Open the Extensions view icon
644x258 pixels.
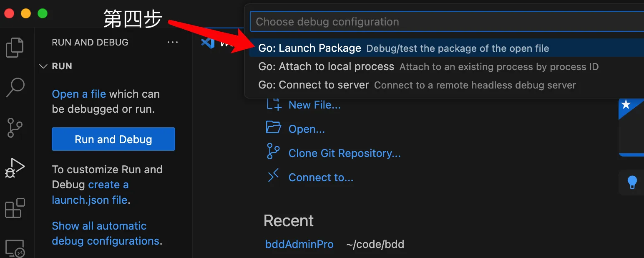[15, 208]
